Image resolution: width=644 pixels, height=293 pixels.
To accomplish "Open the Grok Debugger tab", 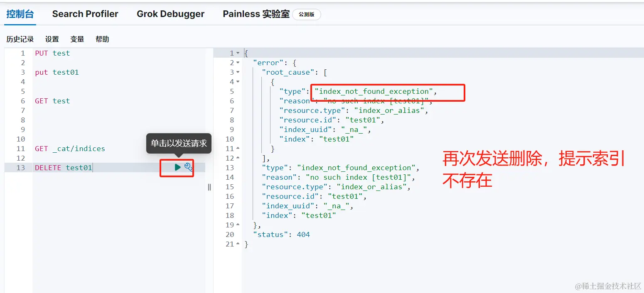I will pyautogui.click(x=170, y=14).
